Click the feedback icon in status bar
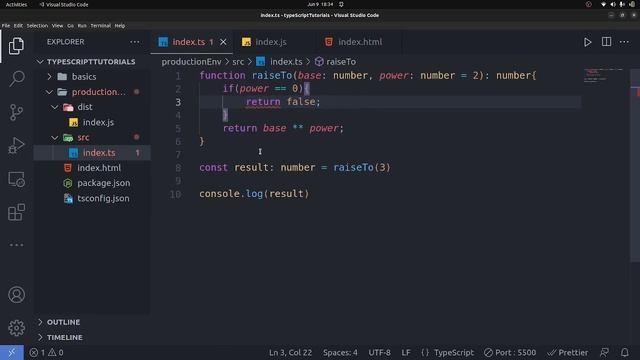 pos(604,352)
